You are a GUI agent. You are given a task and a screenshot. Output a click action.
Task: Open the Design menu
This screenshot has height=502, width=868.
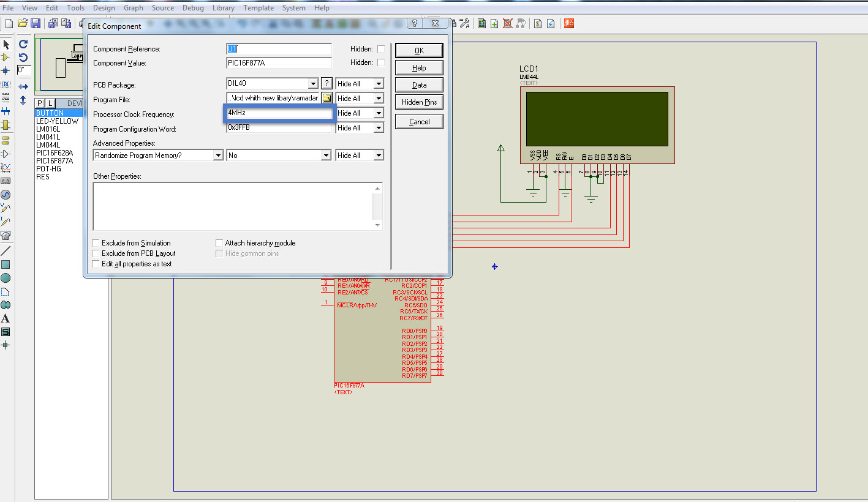click(104, 8)
